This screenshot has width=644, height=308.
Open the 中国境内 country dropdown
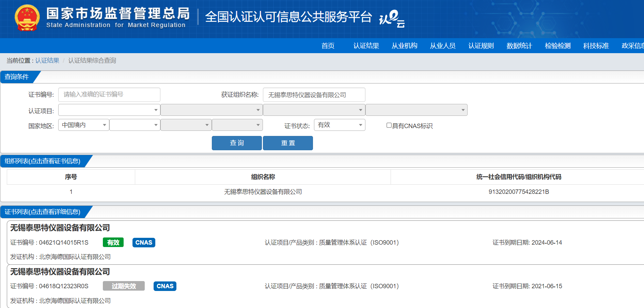pyautogui.click(x=84, y=125)
